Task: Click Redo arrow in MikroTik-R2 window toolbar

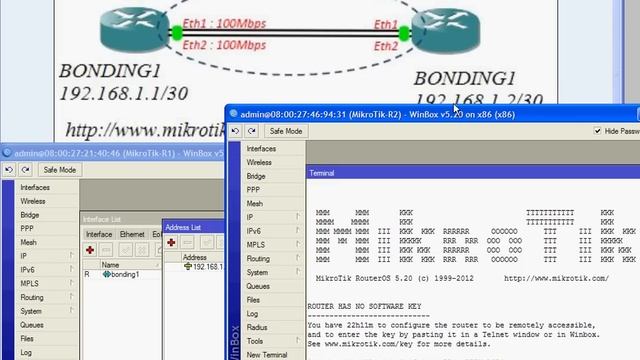Action: (x=252, y=131)
